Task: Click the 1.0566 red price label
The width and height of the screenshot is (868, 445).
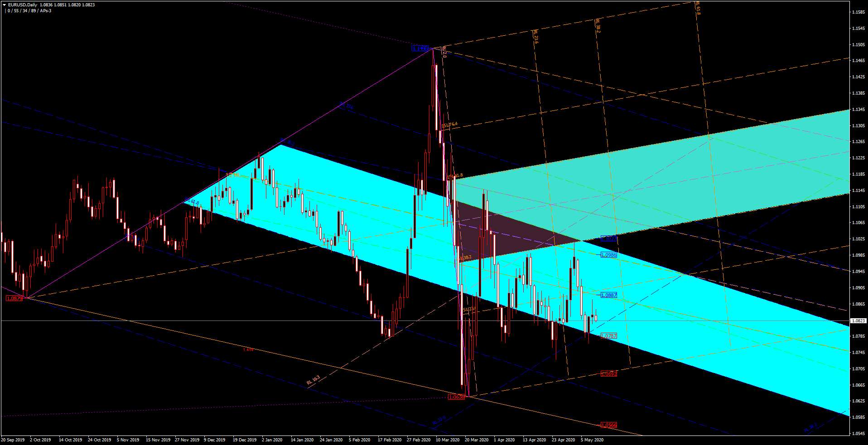Action: pyautogui.click(x=608, y=425)
